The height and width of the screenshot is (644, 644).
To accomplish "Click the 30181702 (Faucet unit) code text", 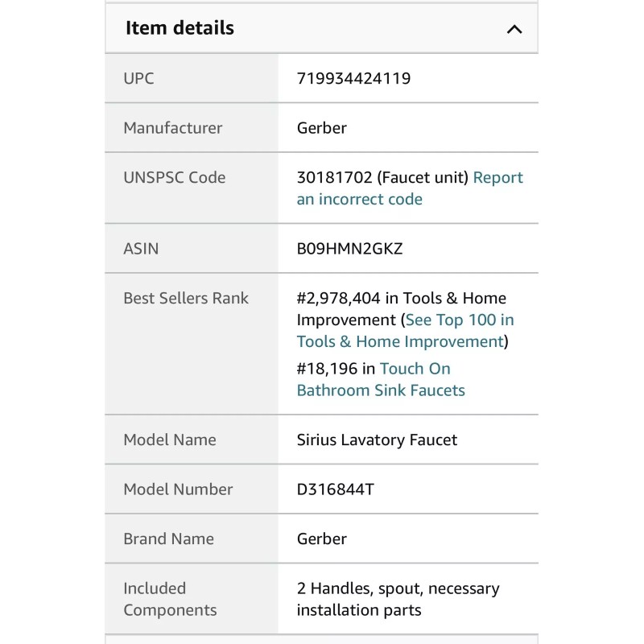I will pyautogui.click(x=382, y=177).
